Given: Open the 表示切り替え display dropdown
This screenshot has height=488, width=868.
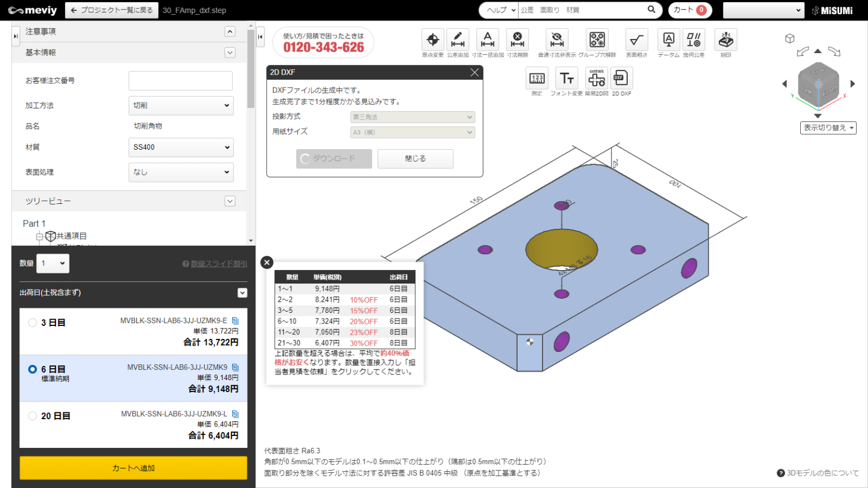Looking at the screenshot, I should point(828,128).
